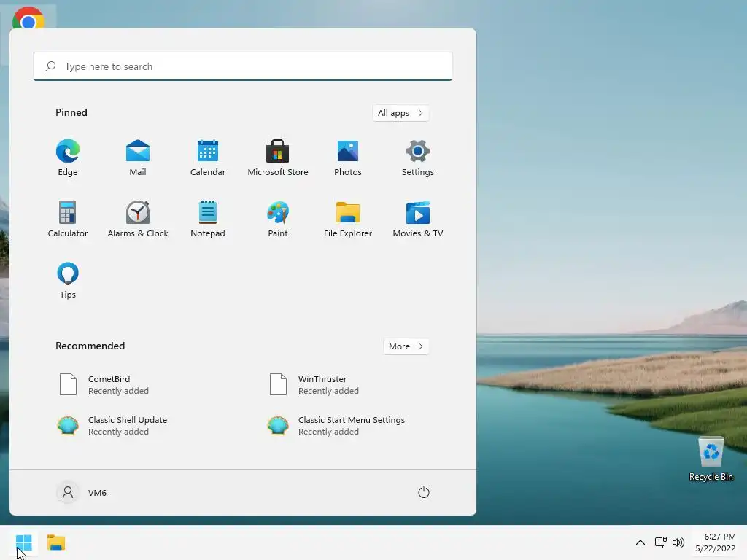Open the Tips app
Viewport: 747px width, 560px height.
(x=68, y=281)
